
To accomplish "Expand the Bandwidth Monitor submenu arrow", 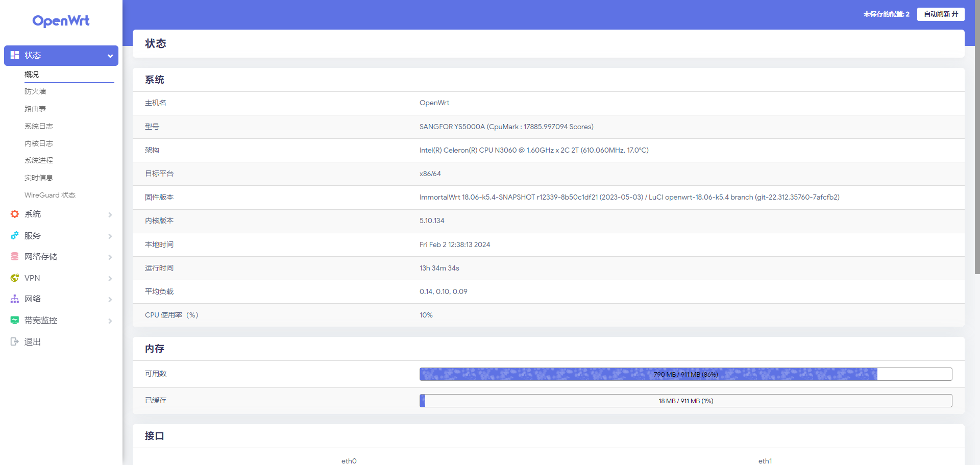I will pyautogui.click(x=110, y=321).
